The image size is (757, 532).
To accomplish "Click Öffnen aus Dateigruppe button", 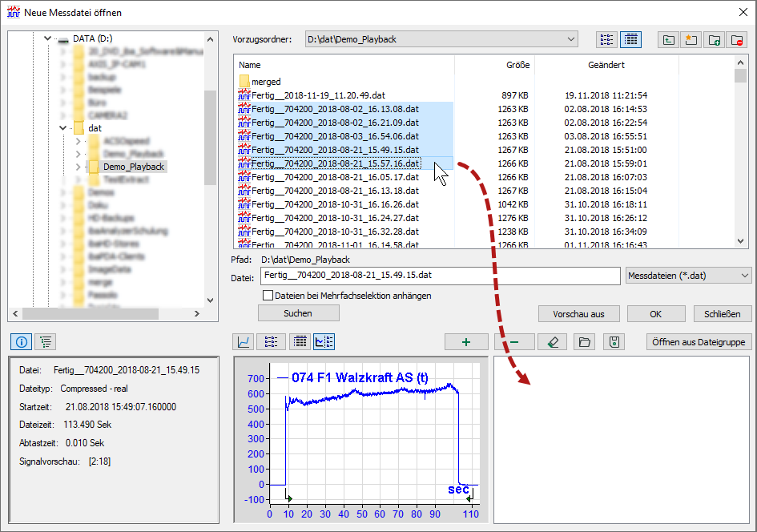I will pos(699,342).
